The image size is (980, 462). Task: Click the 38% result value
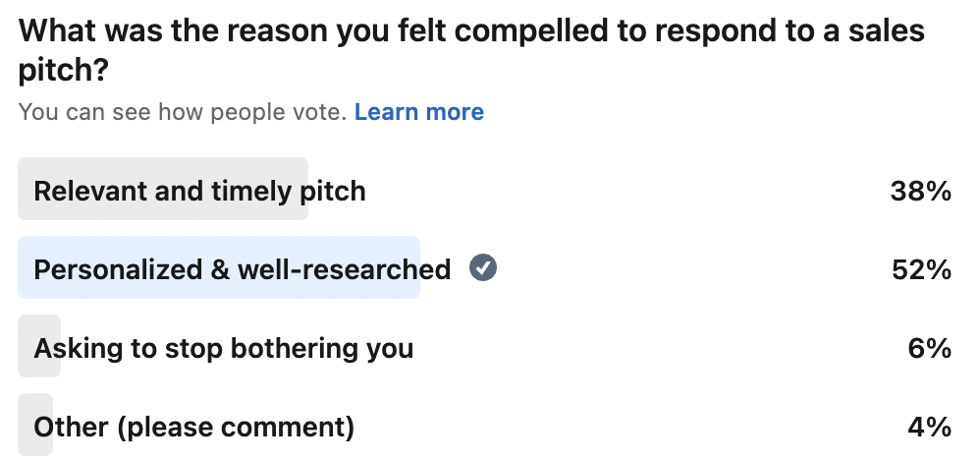point(921,191)
